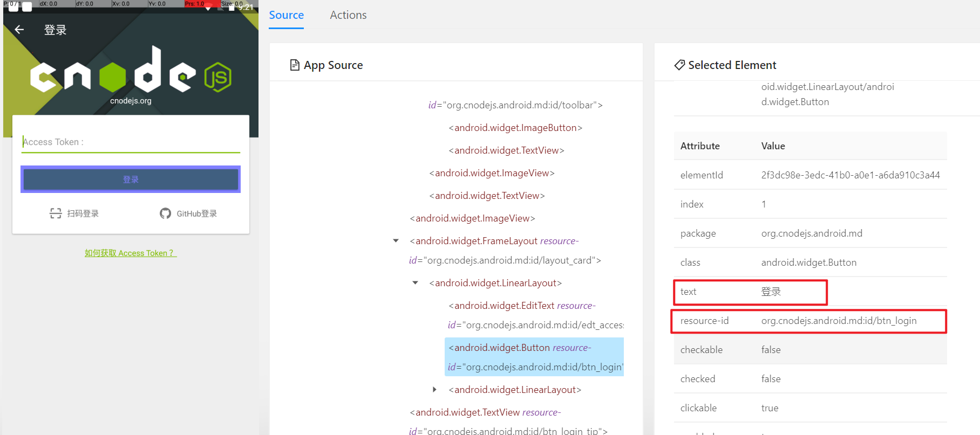Click the Selected Element tag icon
980x435 pixels.
[x=679, y=65]
